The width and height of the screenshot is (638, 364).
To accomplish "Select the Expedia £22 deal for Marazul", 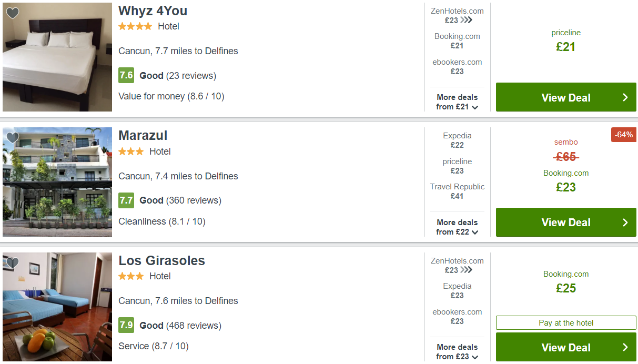I will click(x=457, y=140).
